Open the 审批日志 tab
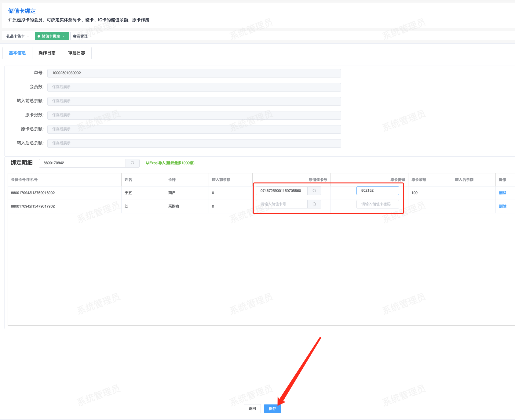Image resolution: width=515 pixels, height=420 pixels. [77, 53]
